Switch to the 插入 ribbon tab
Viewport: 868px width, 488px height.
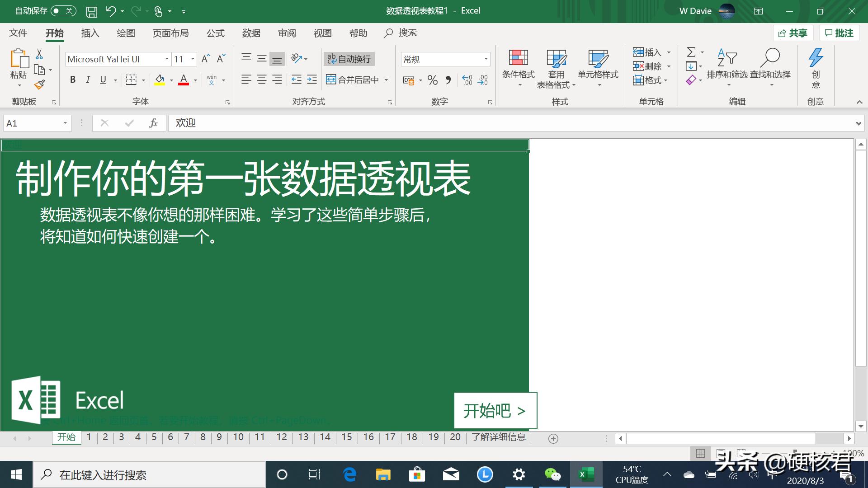click(x=90, y=33)
